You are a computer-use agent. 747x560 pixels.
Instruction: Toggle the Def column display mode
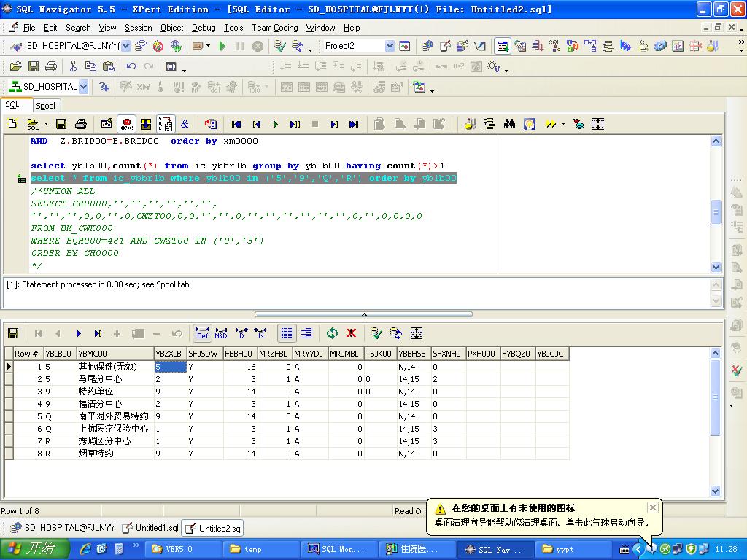(x=202, y=333)
